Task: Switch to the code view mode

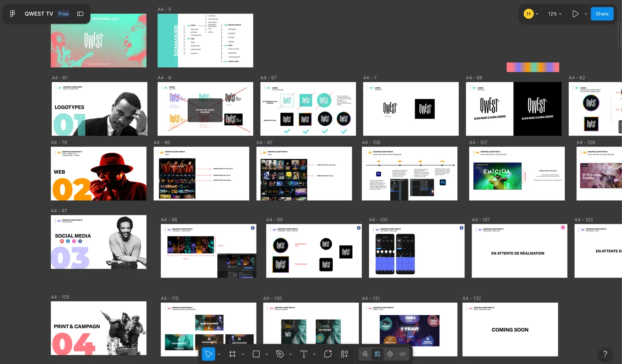Action: tap(403, 354)
